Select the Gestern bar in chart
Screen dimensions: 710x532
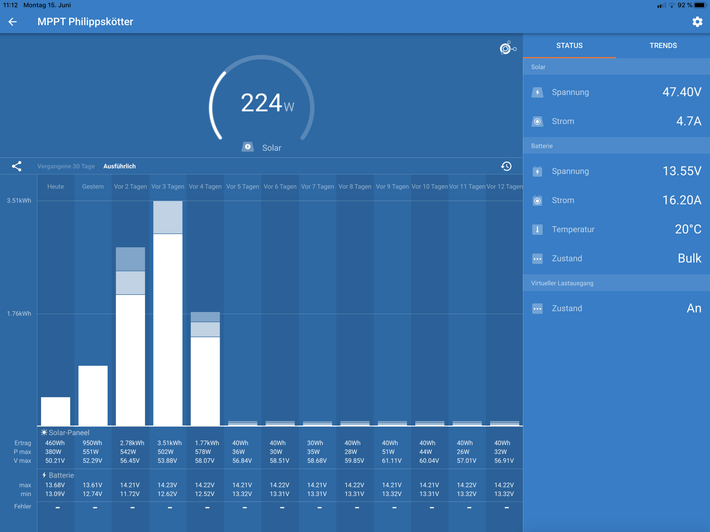93,396
